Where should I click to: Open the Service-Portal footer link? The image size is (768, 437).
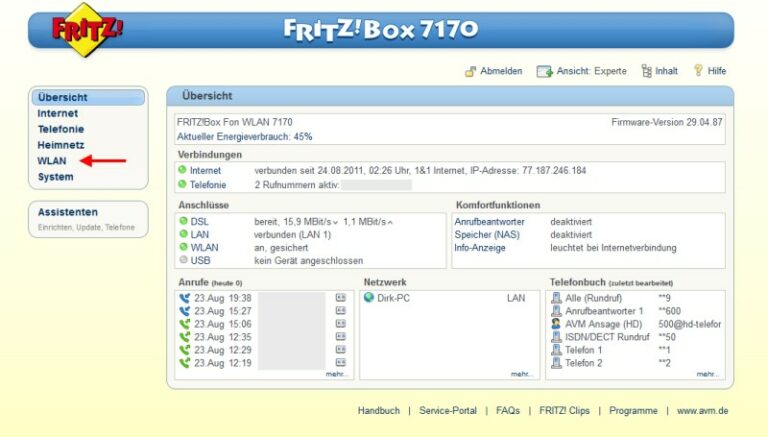(x=448, y=411)
